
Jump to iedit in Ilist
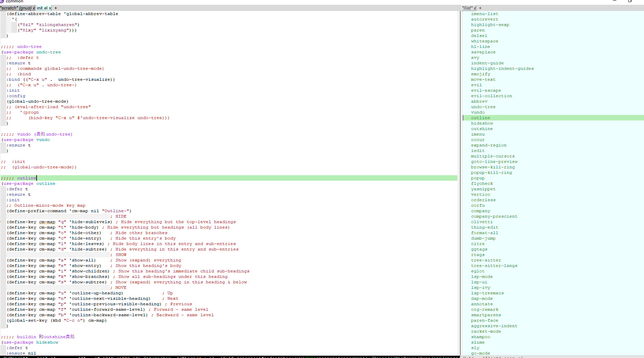[478, 151]
